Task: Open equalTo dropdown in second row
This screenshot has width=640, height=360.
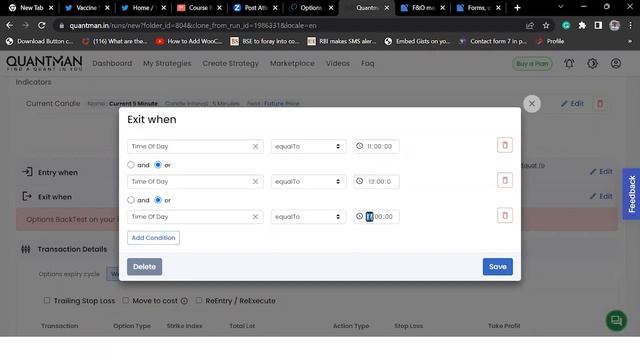Action: 308,182
